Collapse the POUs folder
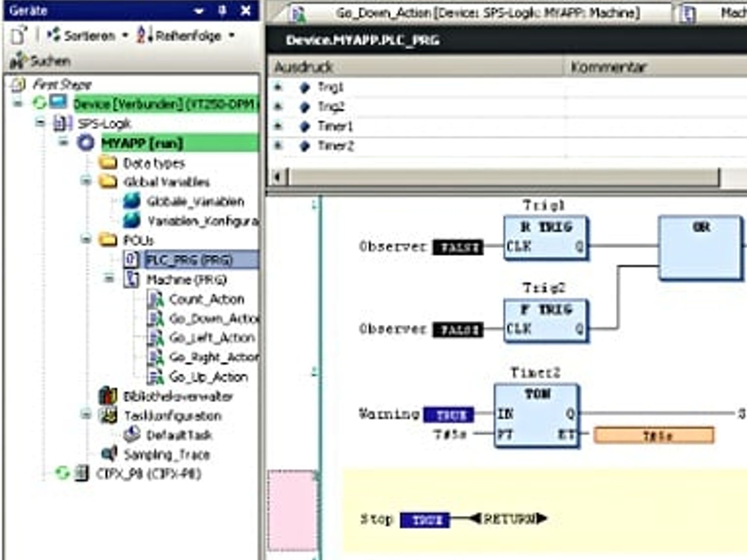Image resolution: width=747 pixels, height=560 pixels. [86, 239]
